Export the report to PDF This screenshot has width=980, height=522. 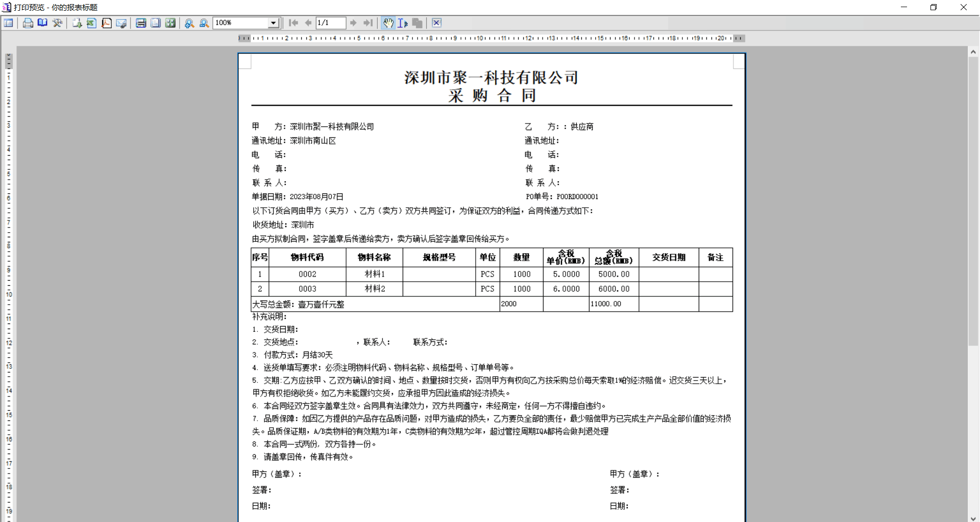(x=107, y=23)
